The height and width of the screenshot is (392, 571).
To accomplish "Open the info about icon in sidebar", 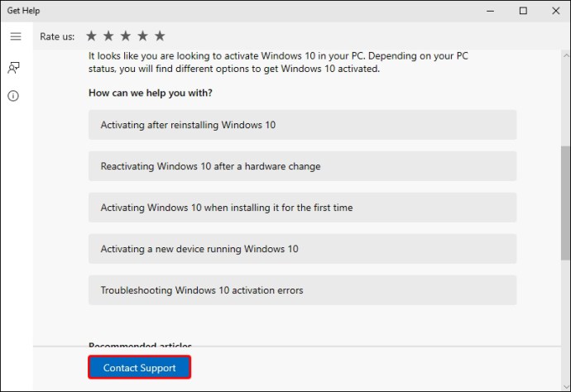I will (x=13, y=96).
